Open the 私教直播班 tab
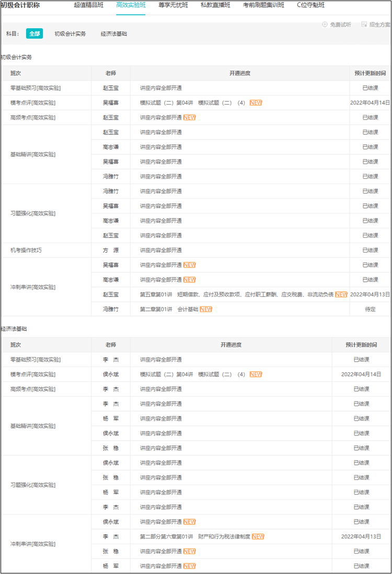This screenshot has width=392, height=574. pyautogui.click(x=215, y=5)
